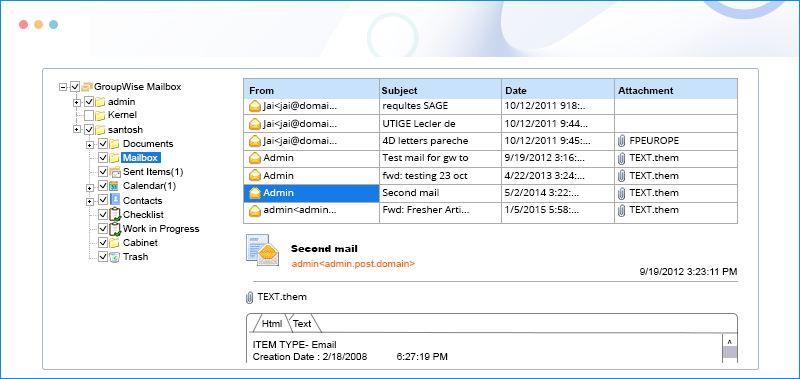Click the Sent Items folder icon
This screenshot has height=379, width=800.
[114, 172]
